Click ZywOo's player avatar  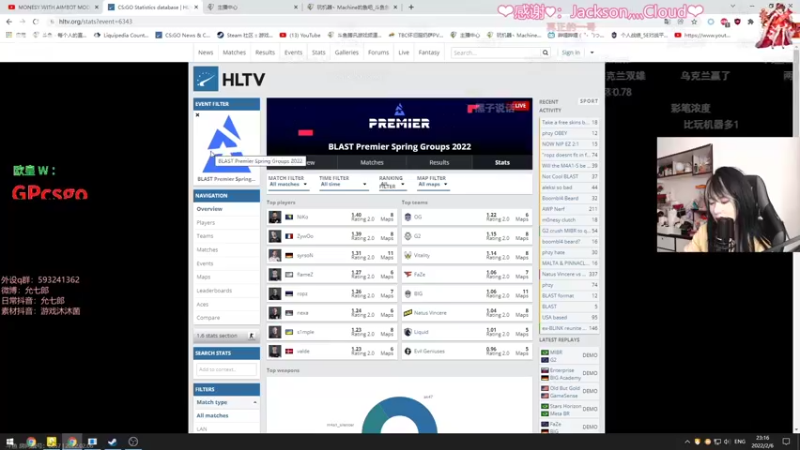pos(274,236)
